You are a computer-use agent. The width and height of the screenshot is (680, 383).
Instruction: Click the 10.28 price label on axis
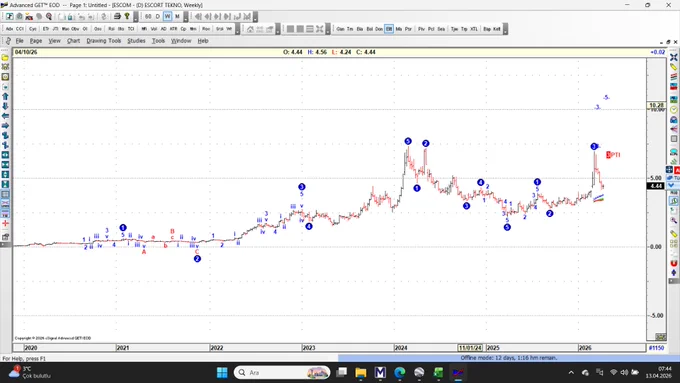[x=656, y=105]
